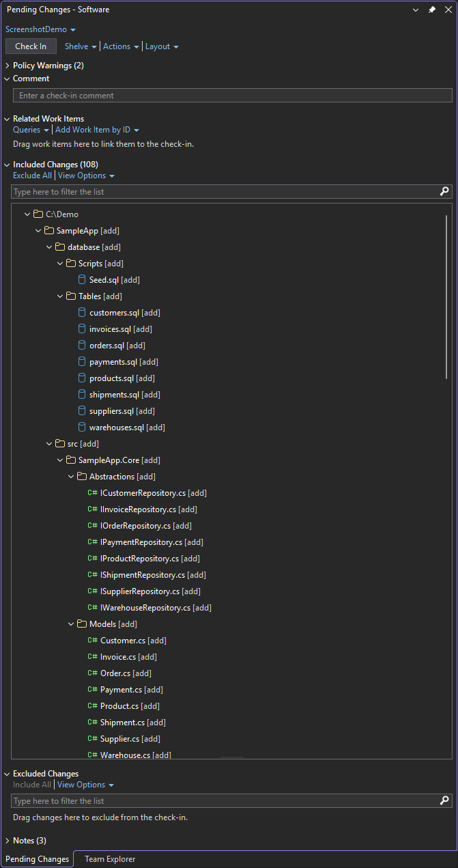
Task: Select IWarehouseRepository.cs in the tree
Action: (x=156, y=607)
